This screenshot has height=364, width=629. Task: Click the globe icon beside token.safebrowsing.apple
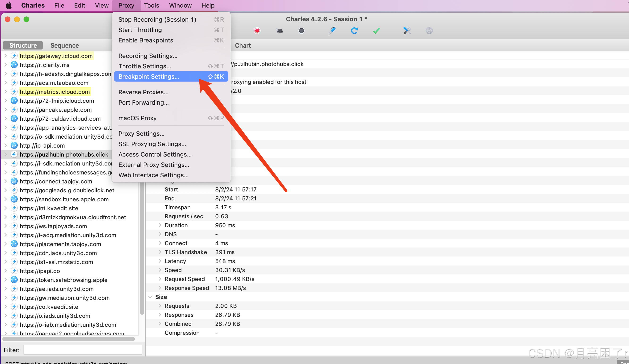pos(14,280)
